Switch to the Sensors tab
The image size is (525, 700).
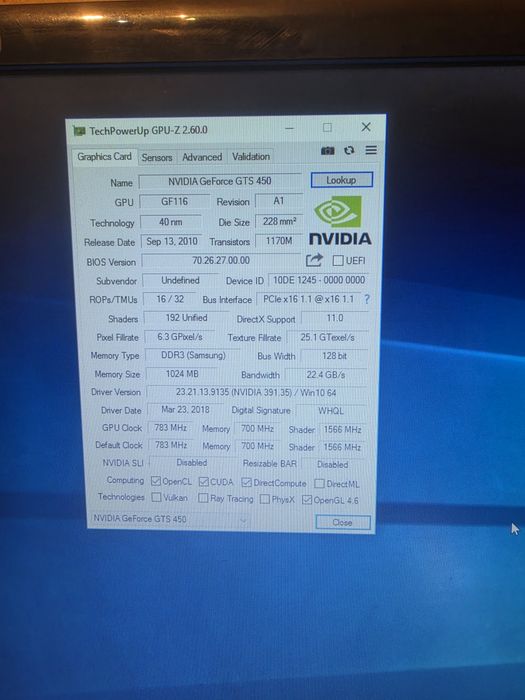click(157, 157)
